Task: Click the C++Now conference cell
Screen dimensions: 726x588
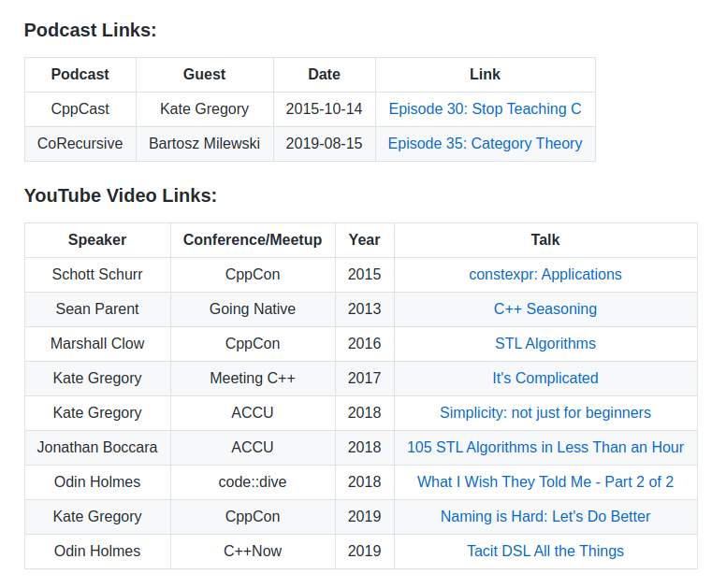Action: click(253, 552)
